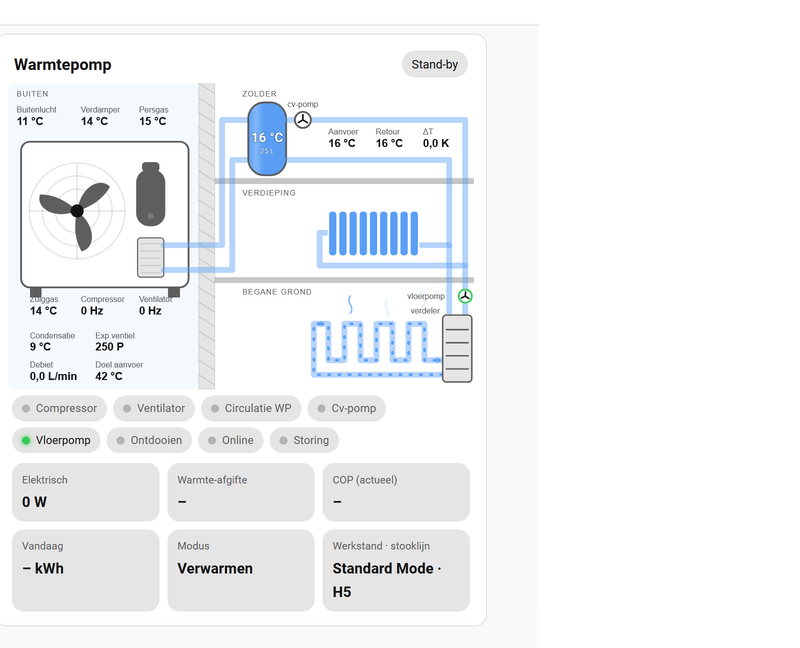Open the Elektrisch 0 W card
The width and height of the screenshot is (800, 648).
click(x=86, y=492)
